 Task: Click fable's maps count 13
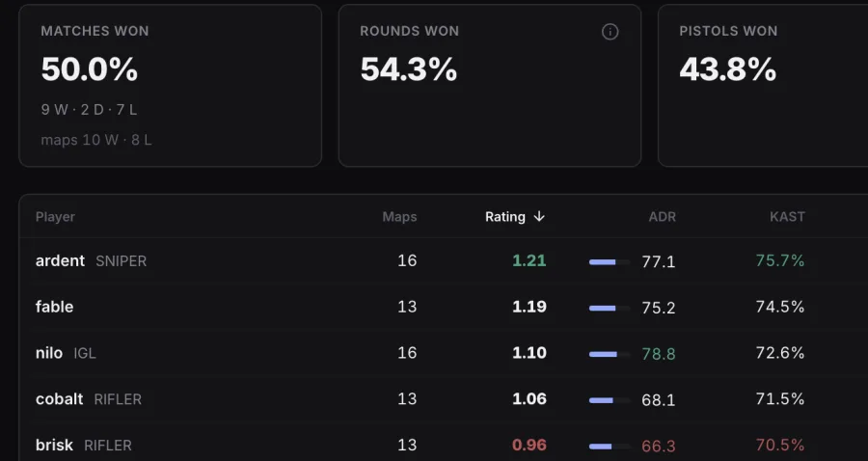click(x=407, y=307)
